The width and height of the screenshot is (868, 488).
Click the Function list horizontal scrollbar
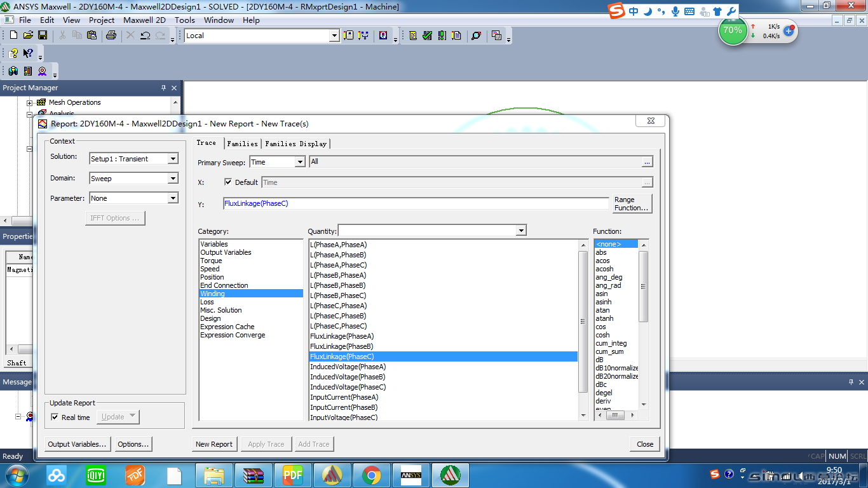click(616, 415)
